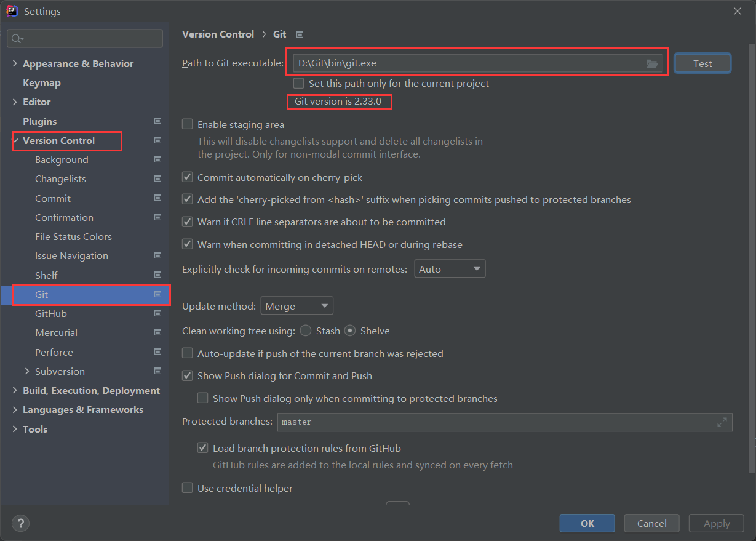The height and width of the screenshot is (541, 756).
Task: Click the project icon on Perforce row
Action: pos(157,352)
